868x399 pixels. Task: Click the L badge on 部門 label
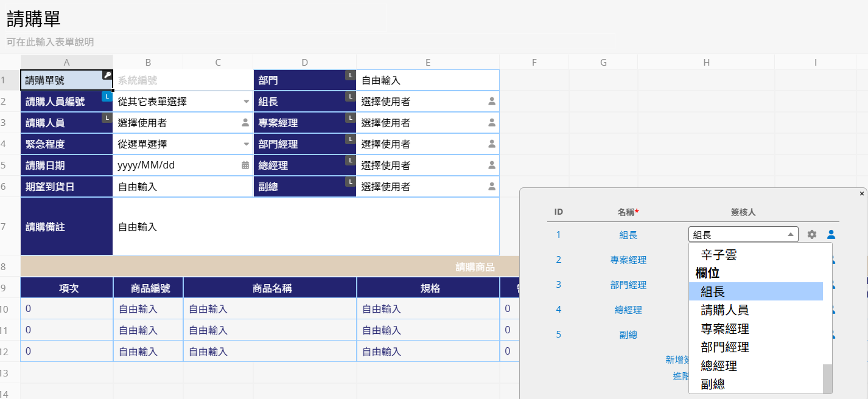[x=351, y=75]
